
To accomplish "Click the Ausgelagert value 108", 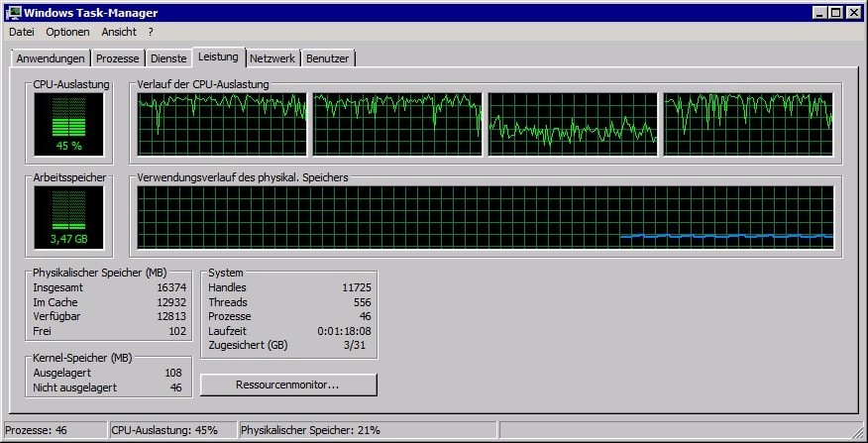I will click(173, 374).
